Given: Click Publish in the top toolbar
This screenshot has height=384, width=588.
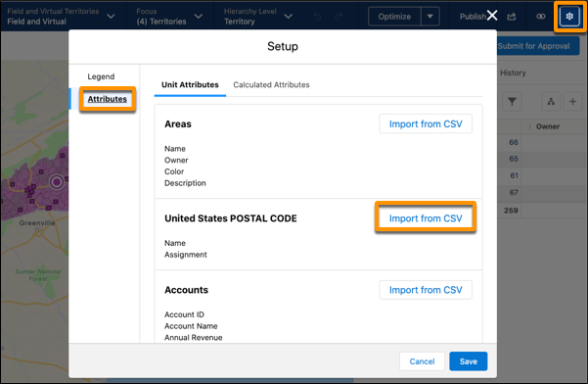Looking at the screenshot, I should pyautogui.click(x=473, y=17).
